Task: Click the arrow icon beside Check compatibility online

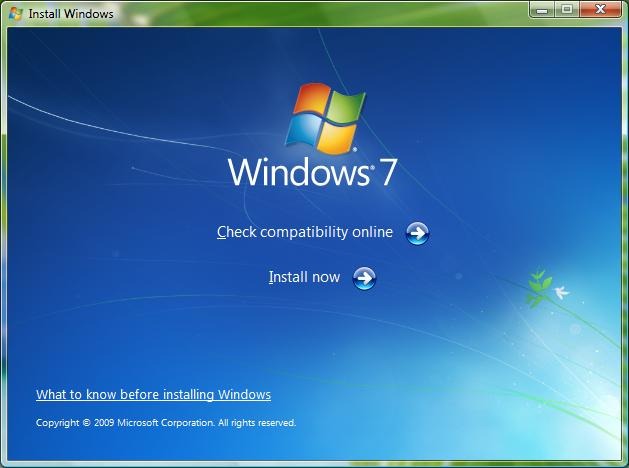Action: [x=417, y=233]
